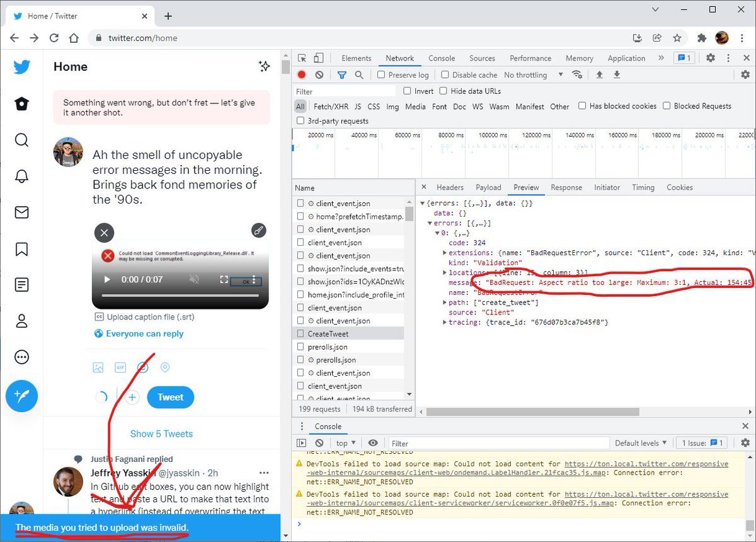This screenshot has width=756, height=542.
Task: Add a GIF to the tweet
Action: [x=120, y=367]
